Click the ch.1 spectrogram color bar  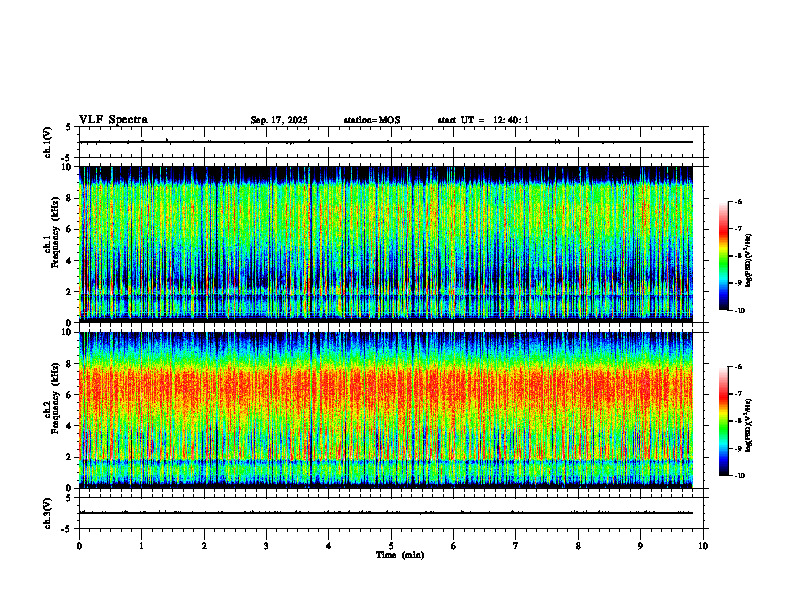[x=723, y=255]
